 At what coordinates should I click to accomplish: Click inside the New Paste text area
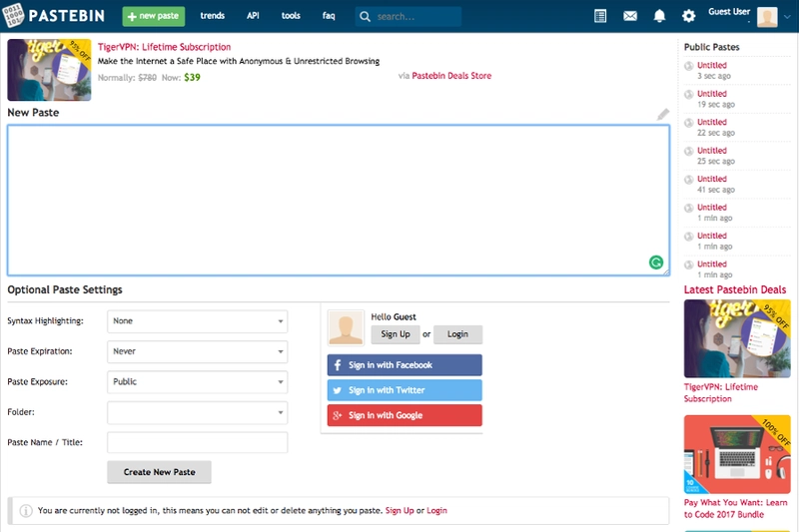[x=339, y=200]
